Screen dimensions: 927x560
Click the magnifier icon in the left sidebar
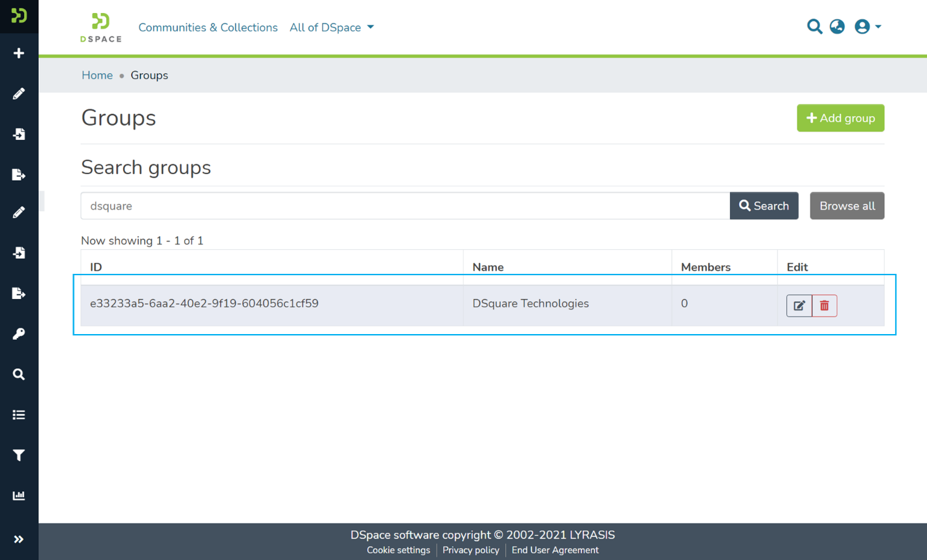(19, 374)
